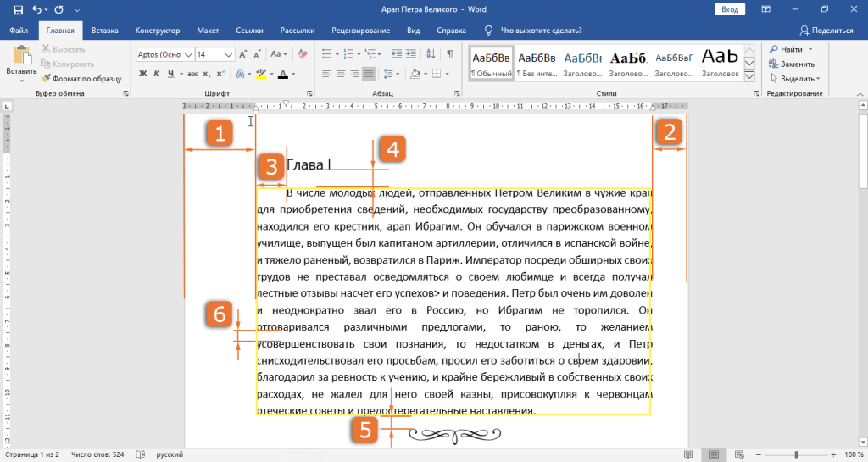Open the Aa change case menu
868x462 pixels.
click(x=278, y=54)
